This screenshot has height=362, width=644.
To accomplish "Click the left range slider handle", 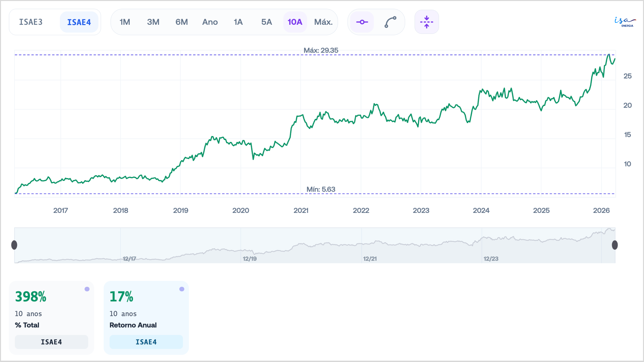I will (14, 245).
